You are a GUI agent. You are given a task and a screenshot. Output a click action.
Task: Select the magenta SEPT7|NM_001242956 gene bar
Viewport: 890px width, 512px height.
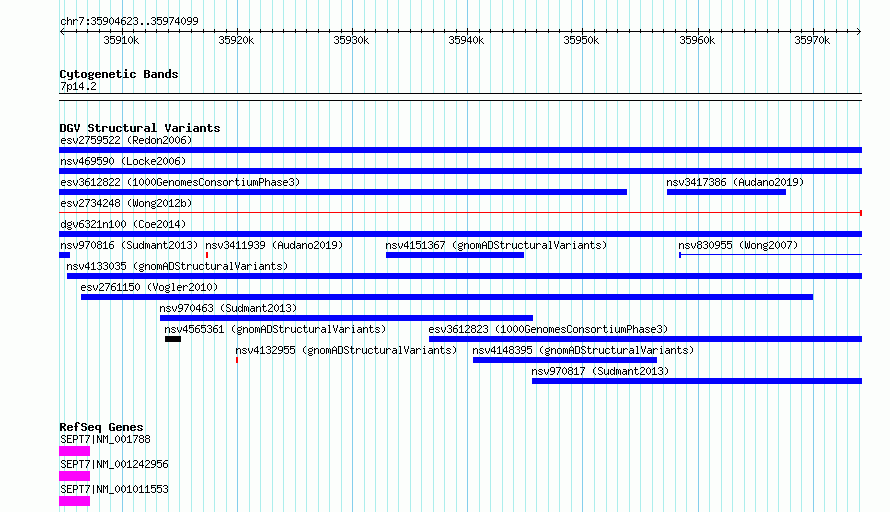point(74,476)
